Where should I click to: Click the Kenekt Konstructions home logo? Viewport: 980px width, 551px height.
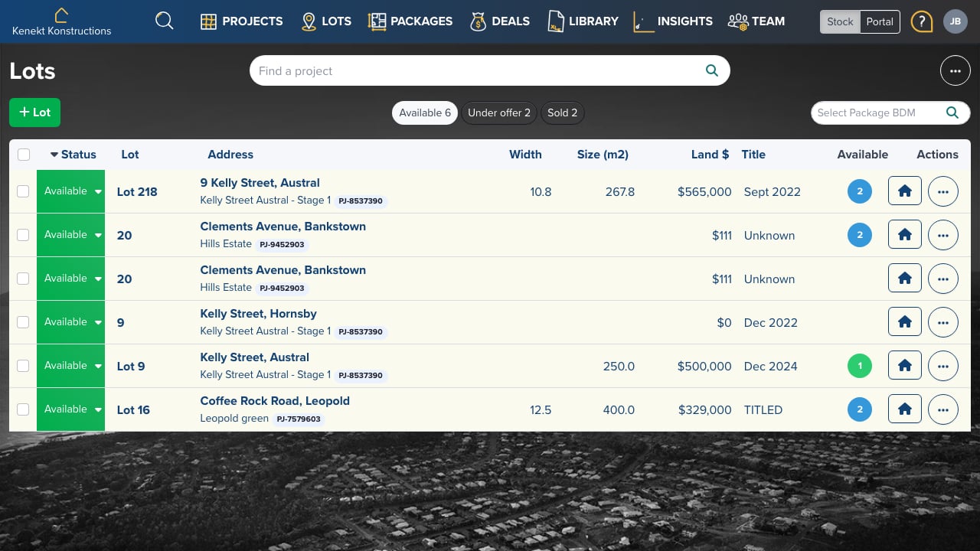click(x=61, y=21)
